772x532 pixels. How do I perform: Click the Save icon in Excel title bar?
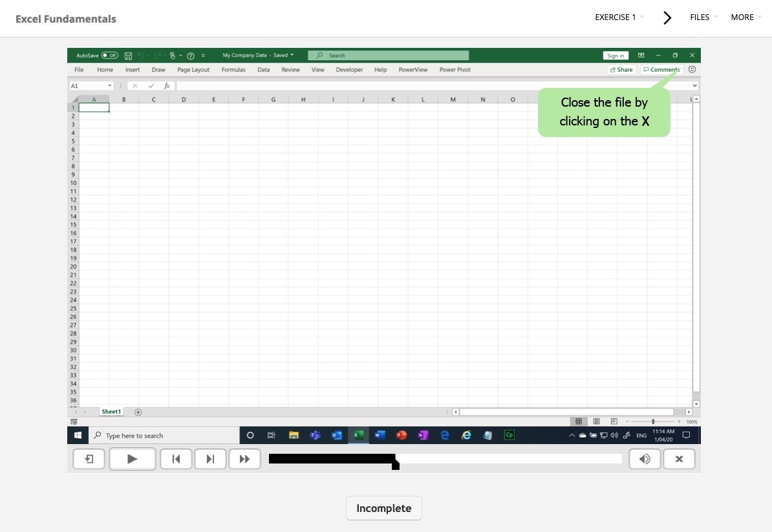tap(128, 56)
